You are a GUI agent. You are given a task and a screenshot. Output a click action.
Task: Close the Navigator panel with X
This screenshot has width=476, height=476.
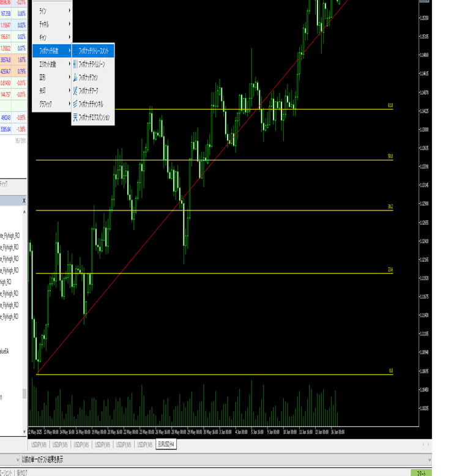pyautogui.click(x=24, y=201)
